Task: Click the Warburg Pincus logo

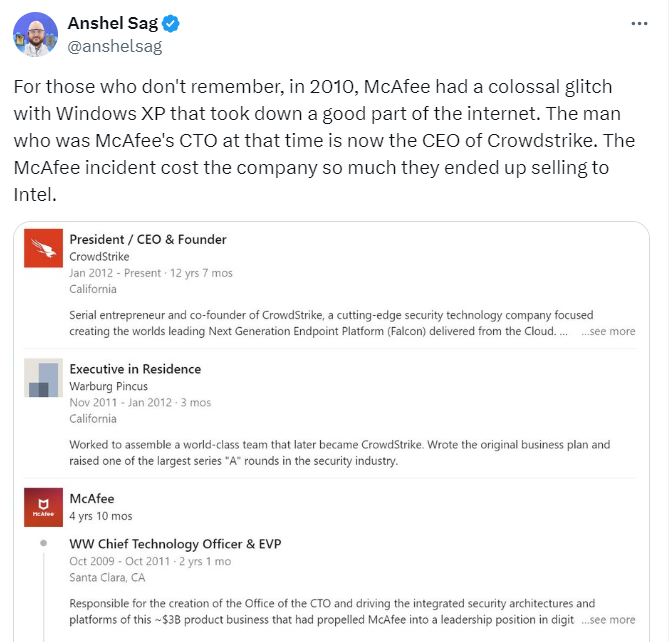Action: (x=43, y=377)
